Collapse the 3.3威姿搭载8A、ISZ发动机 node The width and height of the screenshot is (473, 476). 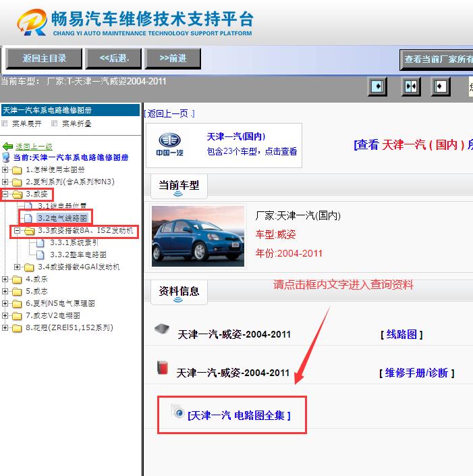[x=17, y=230]
